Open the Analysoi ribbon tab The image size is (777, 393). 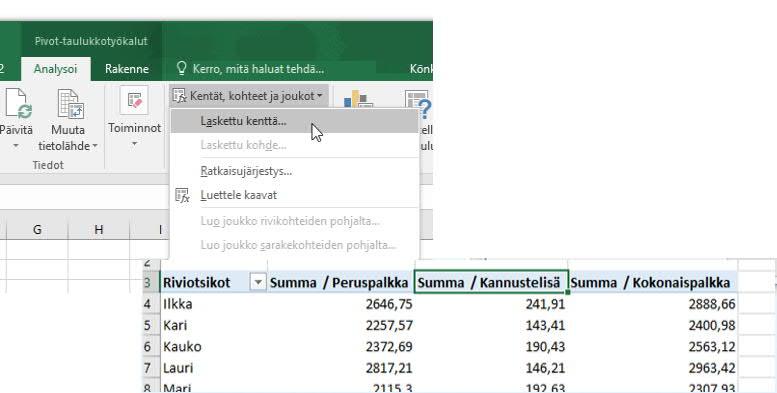click(x=55, y=69)
